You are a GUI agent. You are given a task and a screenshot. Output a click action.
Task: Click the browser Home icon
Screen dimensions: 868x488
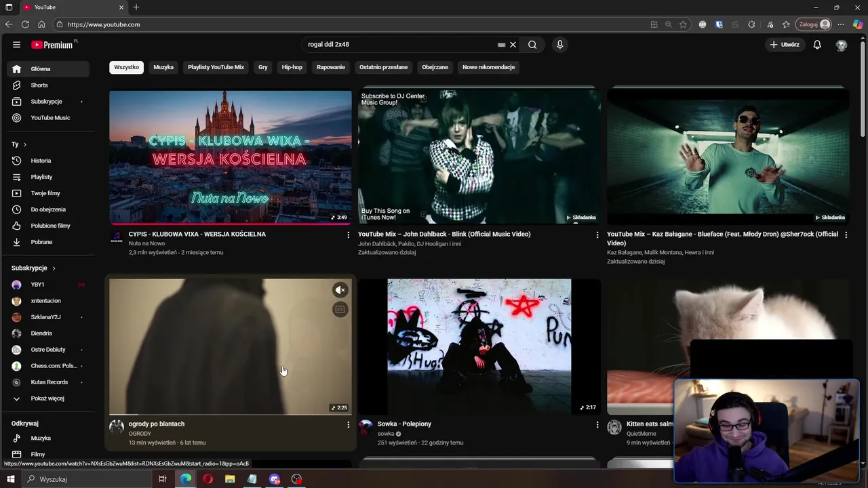click(41, 24)
